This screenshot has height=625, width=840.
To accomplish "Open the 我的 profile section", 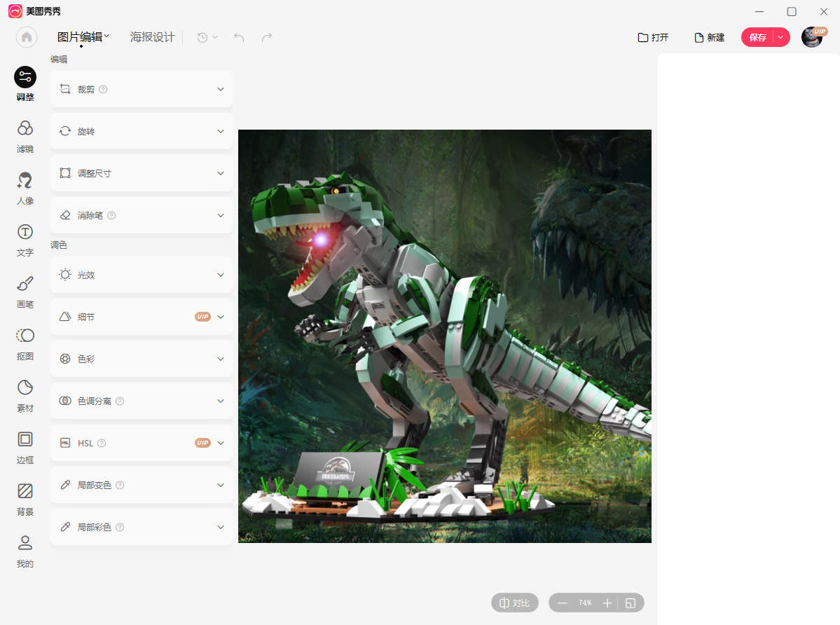I will pos(25,551).
